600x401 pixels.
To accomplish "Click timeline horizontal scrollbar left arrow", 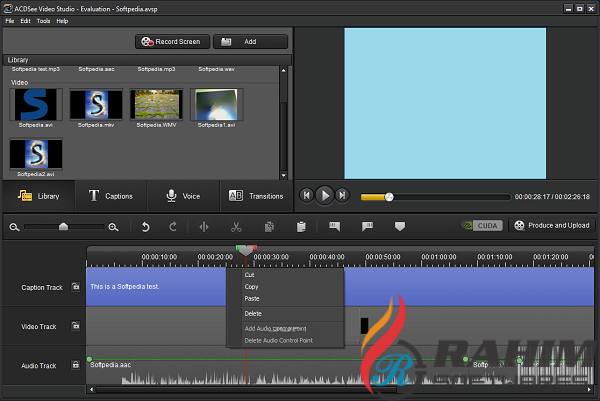I will 91,390.
